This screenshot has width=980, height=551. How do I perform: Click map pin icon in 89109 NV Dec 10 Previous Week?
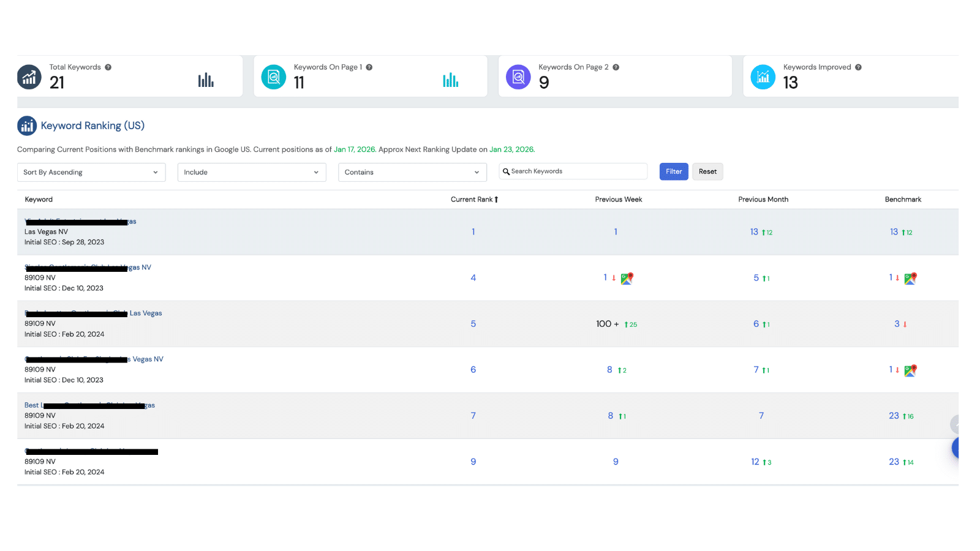(x=627, y=279)
